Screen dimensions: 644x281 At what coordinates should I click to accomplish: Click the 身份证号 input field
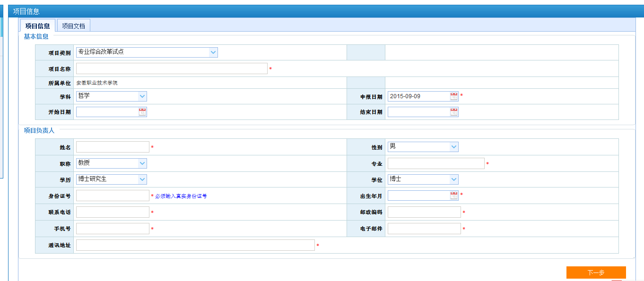(113, 196)
